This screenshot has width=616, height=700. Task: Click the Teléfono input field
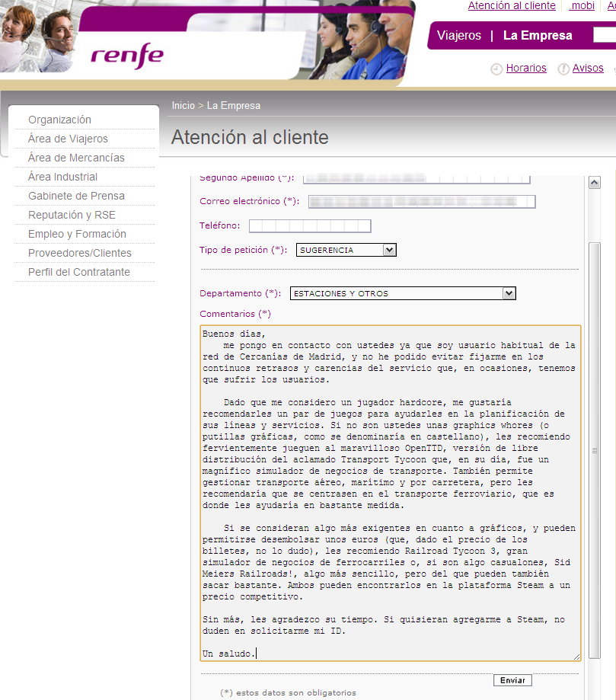click(310, 225)
